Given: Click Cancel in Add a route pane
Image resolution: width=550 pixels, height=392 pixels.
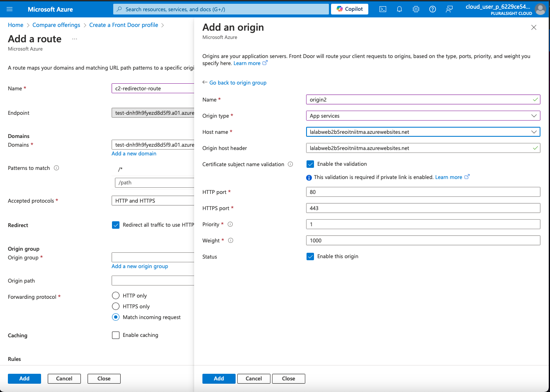Looking at the screenshot, I should coord(64,379).
